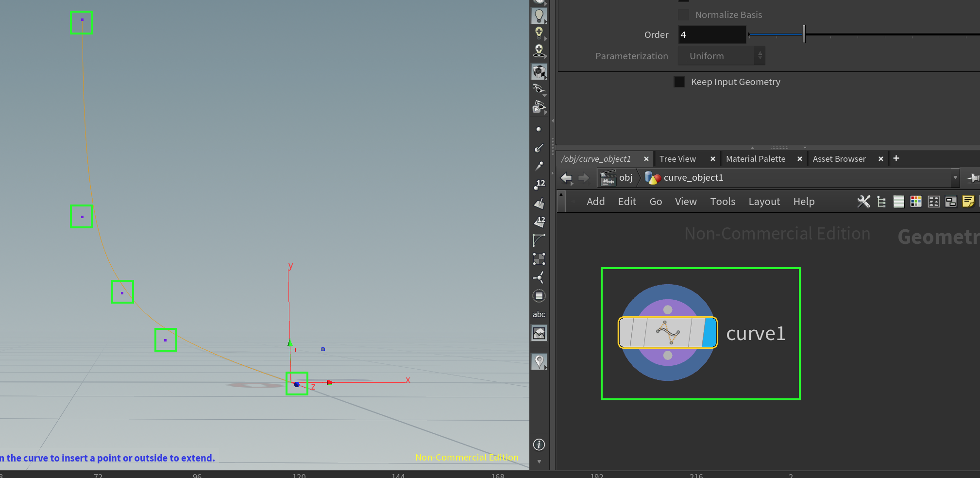Toggle the display flag on the curve1 node
The height and width of the screenshot is (478, 980).
click(x=710, y=333)
